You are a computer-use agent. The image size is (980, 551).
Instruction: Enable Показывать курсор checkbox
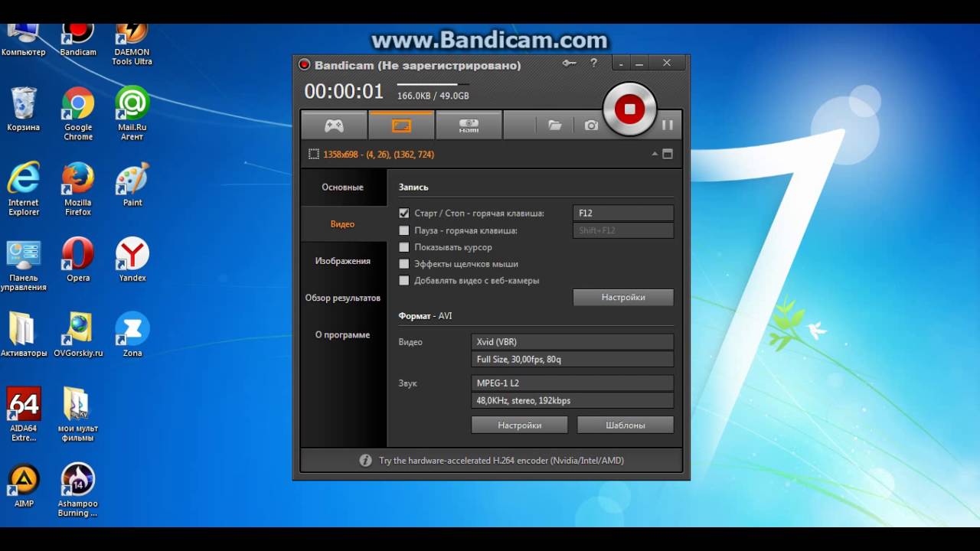(x=404, y=247)
